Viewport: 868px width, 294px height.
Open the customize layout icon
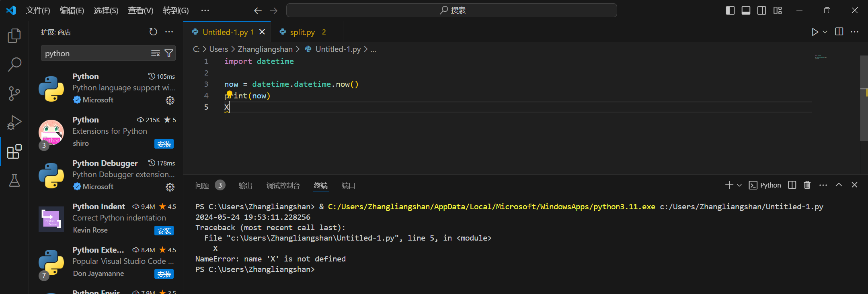coord(778,10)
